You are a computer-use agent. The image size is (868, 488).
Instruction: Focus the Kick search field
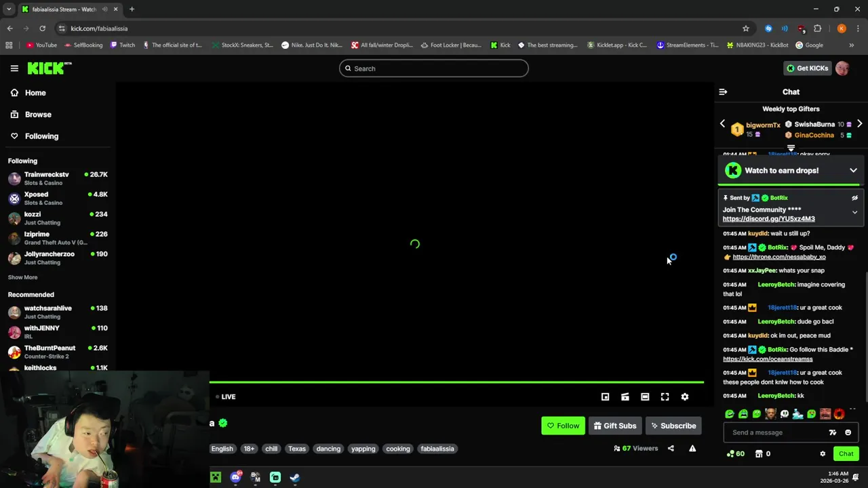(x=434, y=68)
